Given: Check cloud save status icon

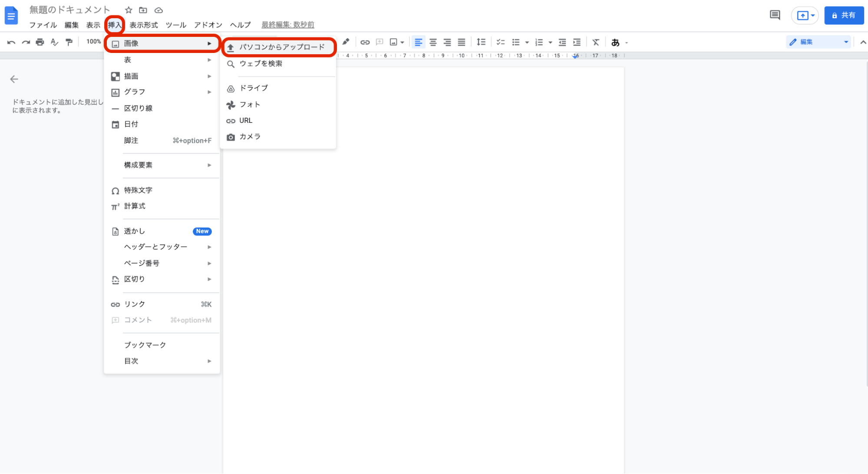Looking at the screenshot, I should 158,10.
